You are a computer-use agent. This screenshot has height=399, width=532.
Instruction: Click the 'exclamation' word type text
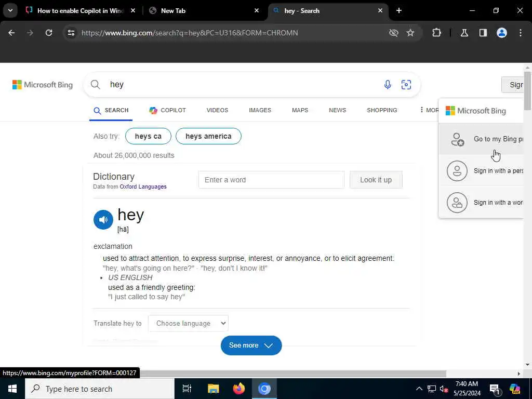(x=113, y=246)
